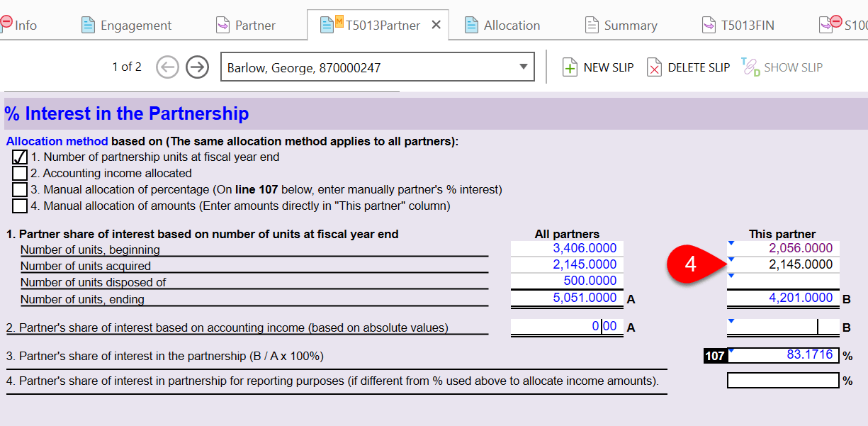Click the NEW SLIP button
Viewport: 868px width, 426px height.
598,67
